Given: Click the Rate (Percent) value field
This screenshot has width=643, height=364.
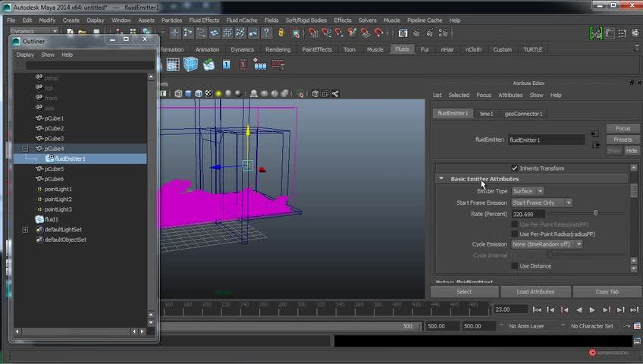Looking at the screenshot, I should click(x=528, y=215).
